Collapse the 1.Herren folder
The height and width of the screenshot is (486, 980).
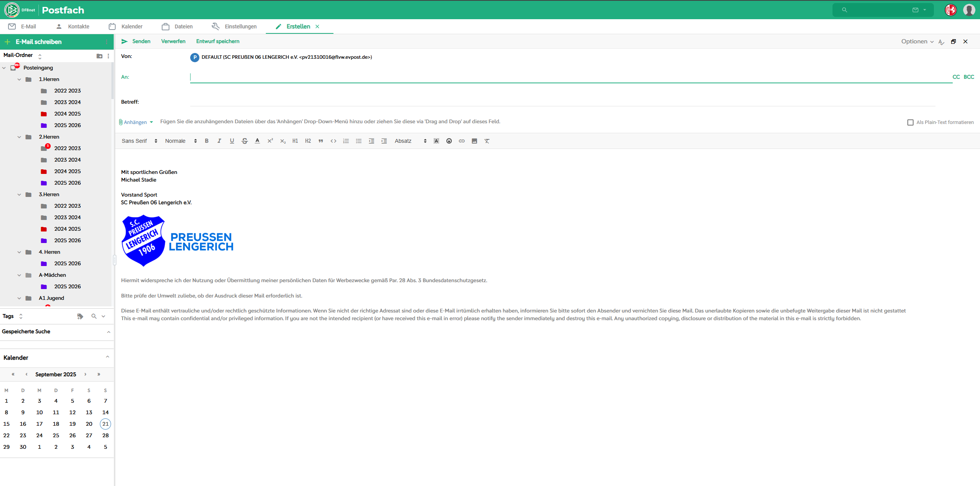click(19, 79)
